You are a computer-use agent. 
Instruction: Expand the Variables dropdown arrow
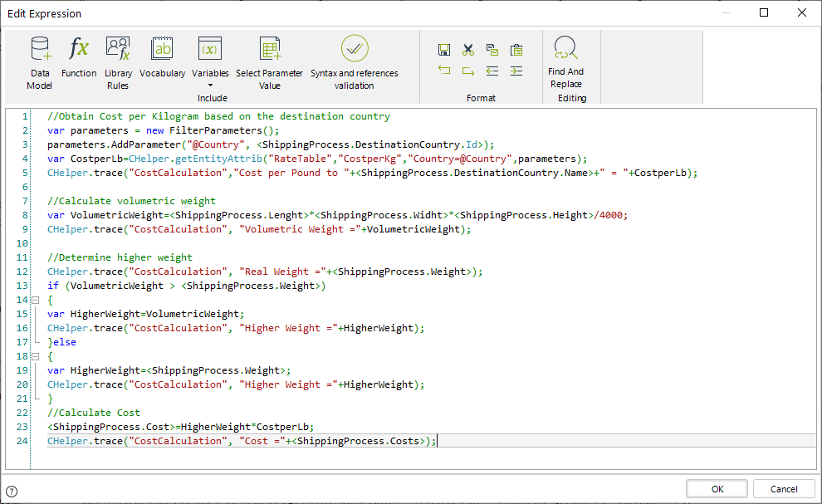210,86
